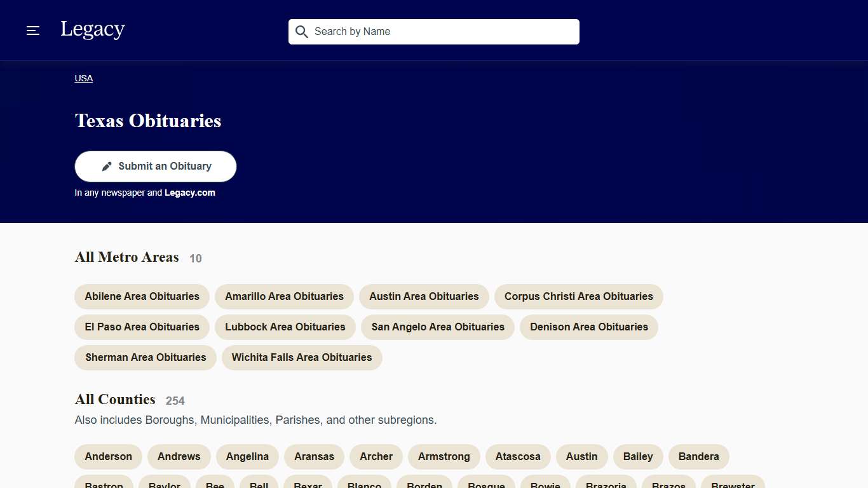Image resolution: width=868 pixels, height=488 pixels.
Task: Select Denison Area Obituaries
Action: click(x=589, y=327)
